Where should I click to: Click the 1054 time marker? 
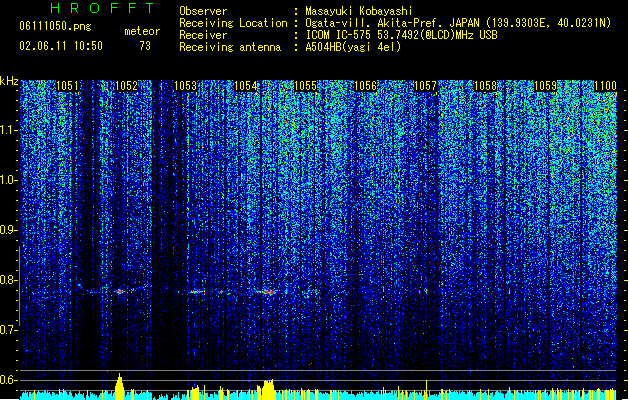246,86
